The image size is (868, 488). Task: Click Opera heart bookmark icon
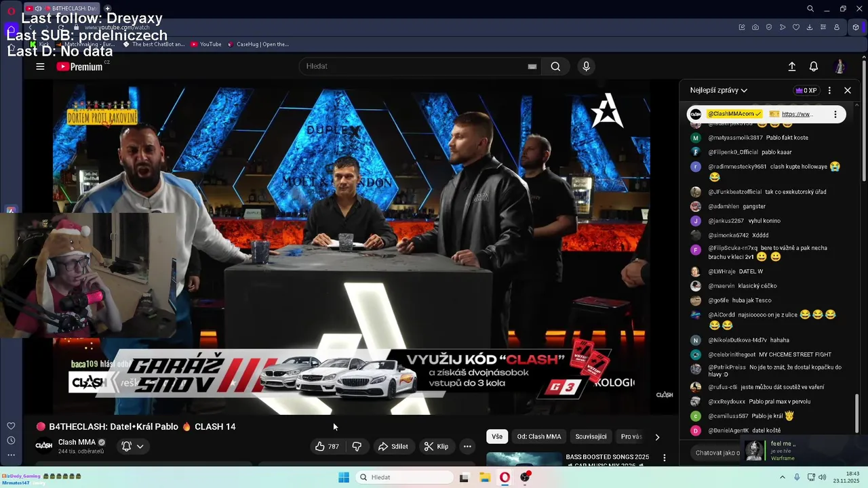796,27
